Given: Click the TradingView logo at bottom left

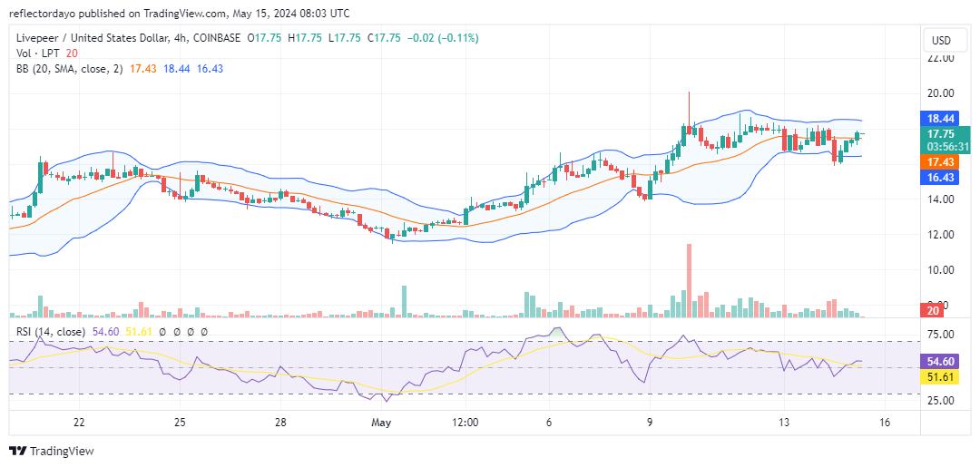Looking at the screenshot, I should pos(51,451).
